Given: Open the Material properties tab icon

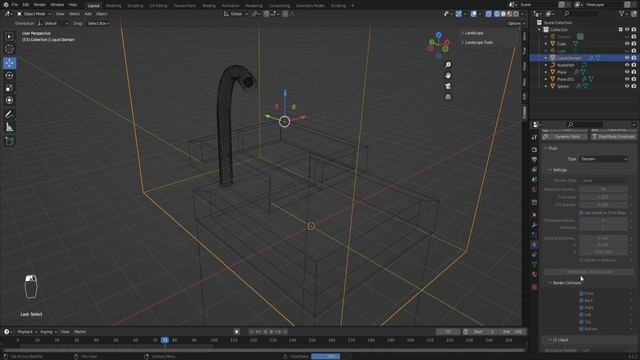Looking at the screenshot, I should point(534,275).
